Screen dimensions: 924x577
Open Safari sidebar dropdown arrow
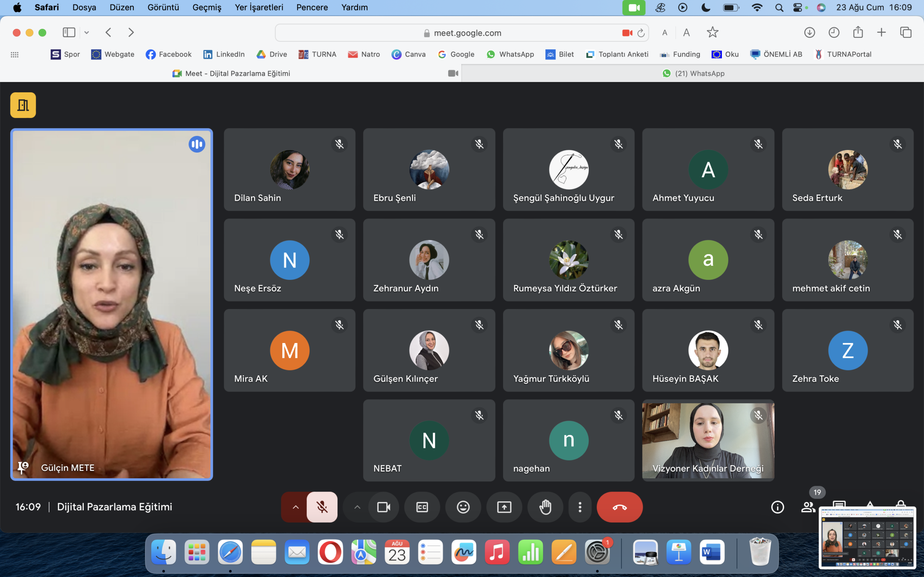[x=87, y=32]
